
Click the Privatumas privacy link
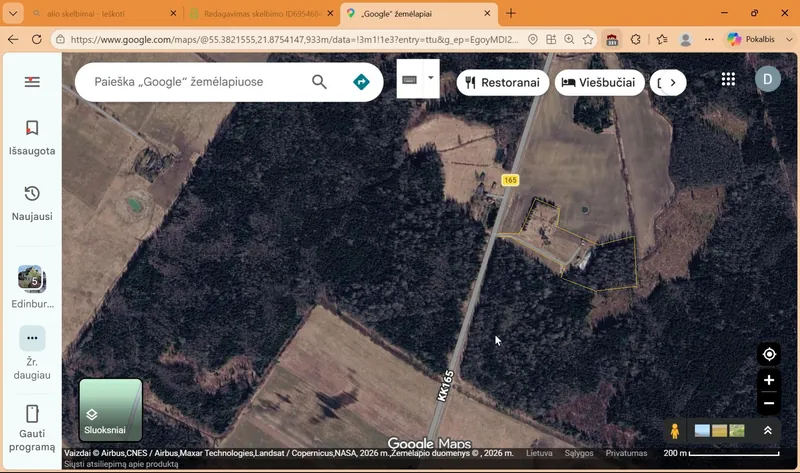click(627, 453)
